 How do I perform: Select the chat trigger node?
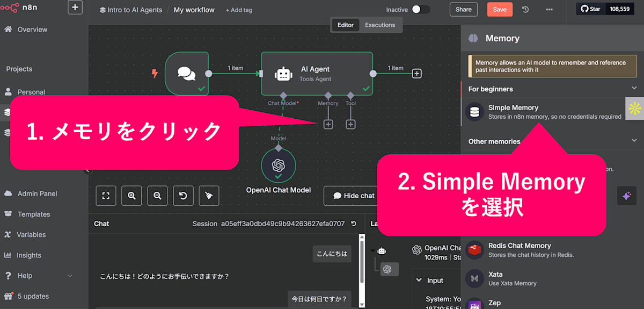187,74
